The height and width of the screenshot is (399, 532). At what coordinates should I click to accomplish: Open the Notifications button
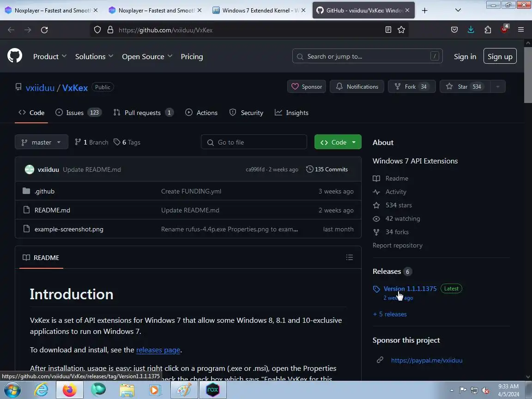point(357,86)
